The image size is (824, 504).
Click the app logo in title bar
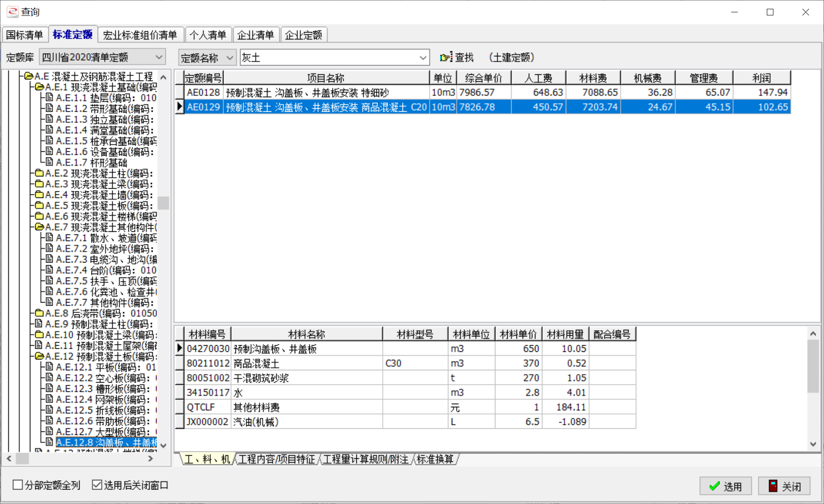[x=12, y=12]
